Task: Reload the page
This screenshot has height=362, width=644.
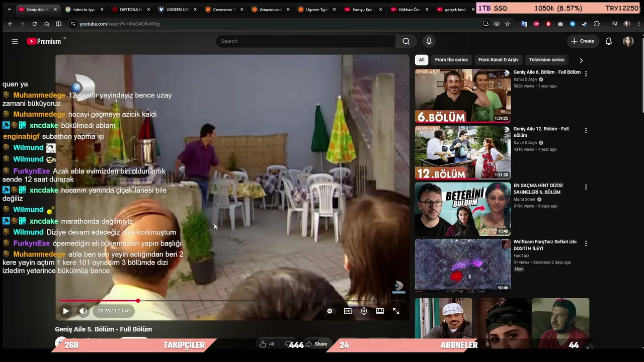Action: click(34, 24)
